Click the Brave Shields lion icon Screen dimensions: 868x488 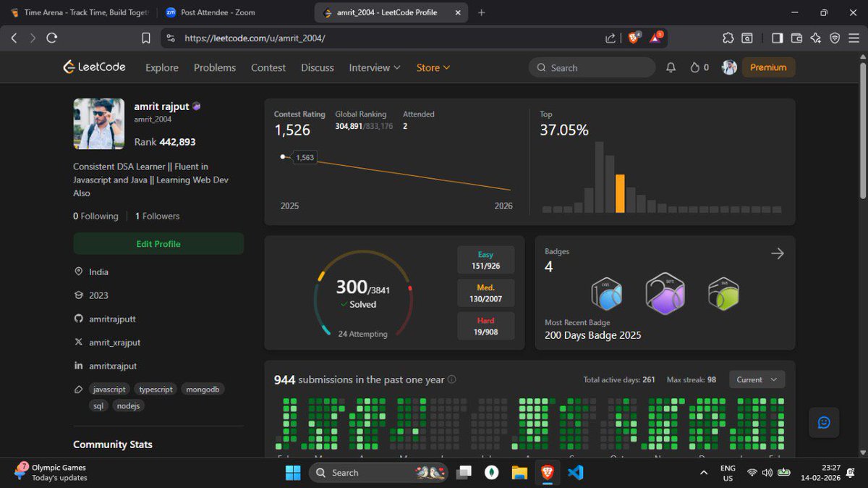coord(634,38)
